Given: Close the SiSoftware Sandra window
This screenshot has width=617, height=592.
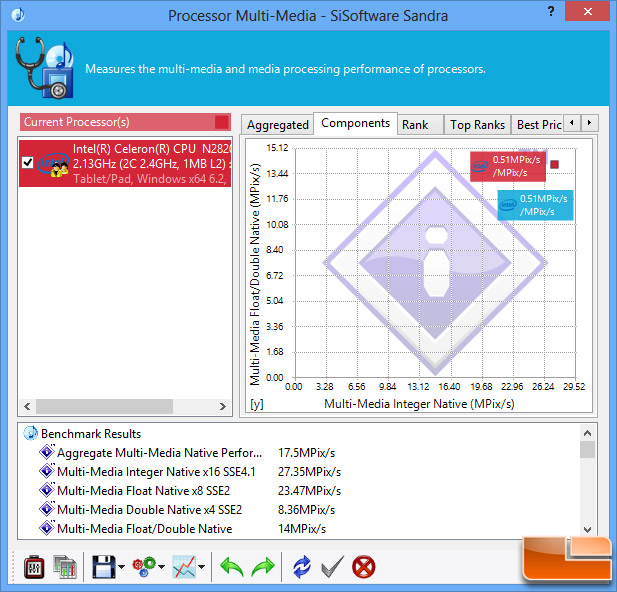Looking at the screenshot, I should click(x=587, y=11).
